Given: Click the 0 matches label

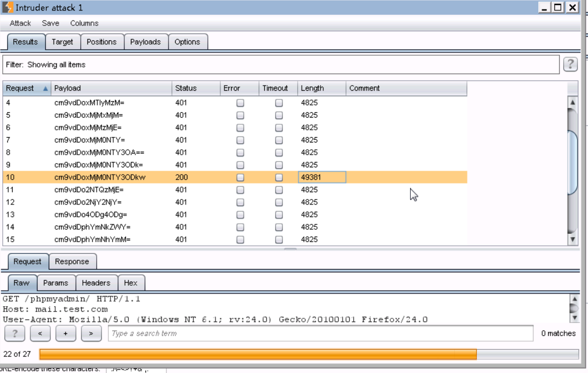Looking at the screenshot, I should 558,333.
